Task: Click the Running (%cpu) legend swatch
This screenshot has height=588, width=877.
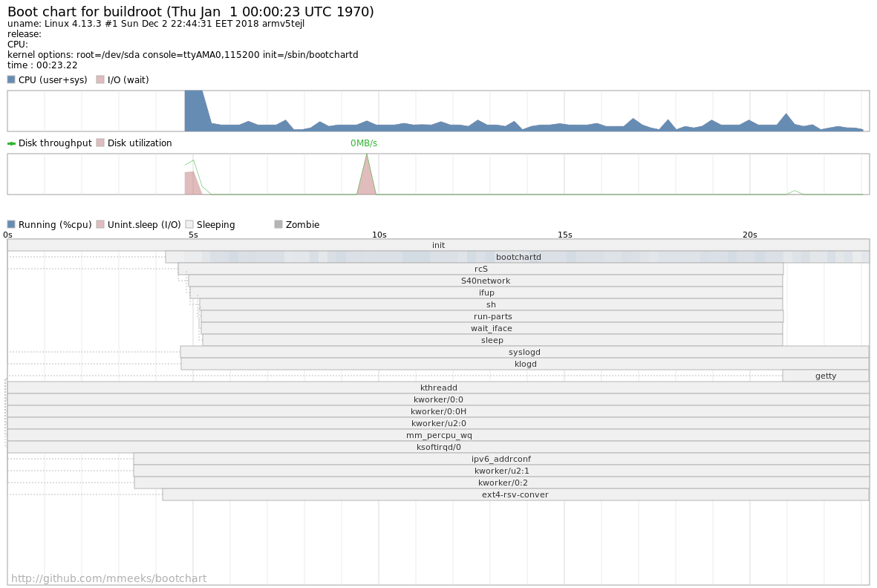Action: 10,223
